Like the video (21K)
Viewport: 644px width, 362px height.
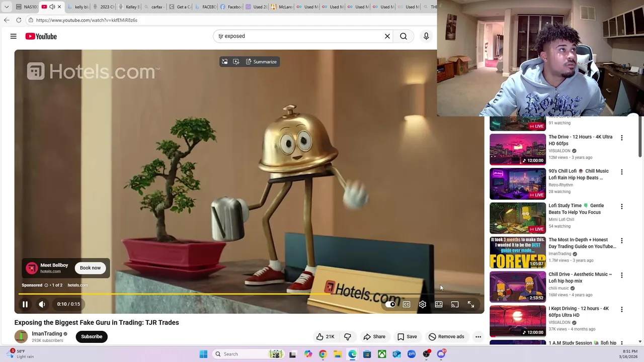coord(325,337)
